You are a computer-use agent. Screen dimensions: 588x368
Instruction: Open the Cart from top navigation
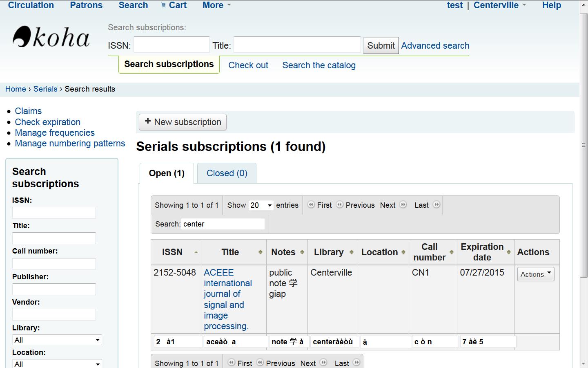pyautogui.click(x=174, y=5)
